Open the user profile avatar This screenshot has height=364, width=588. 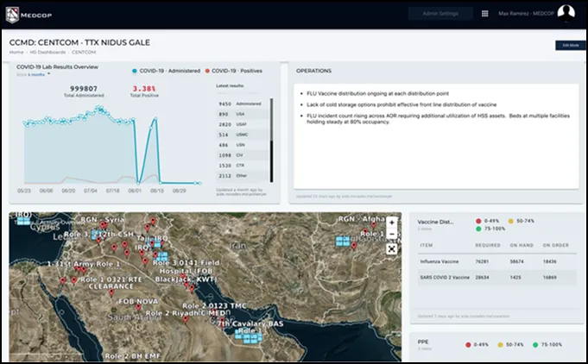566,13
